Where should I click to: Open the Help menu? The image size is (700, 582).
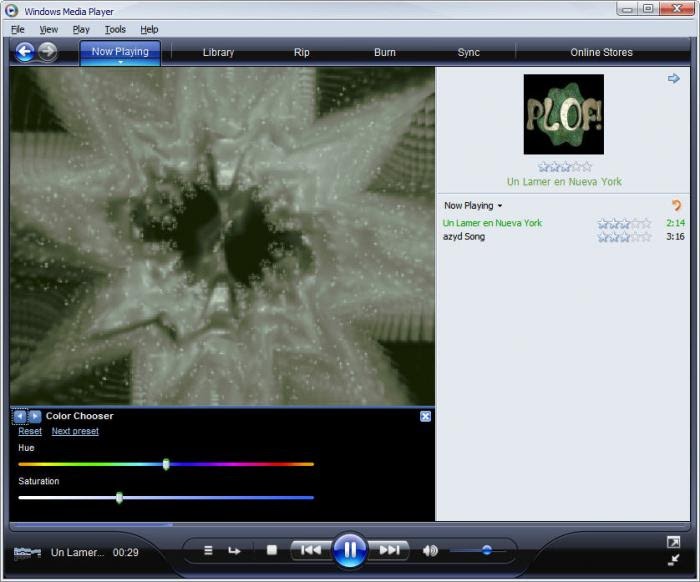pos(149,29)
